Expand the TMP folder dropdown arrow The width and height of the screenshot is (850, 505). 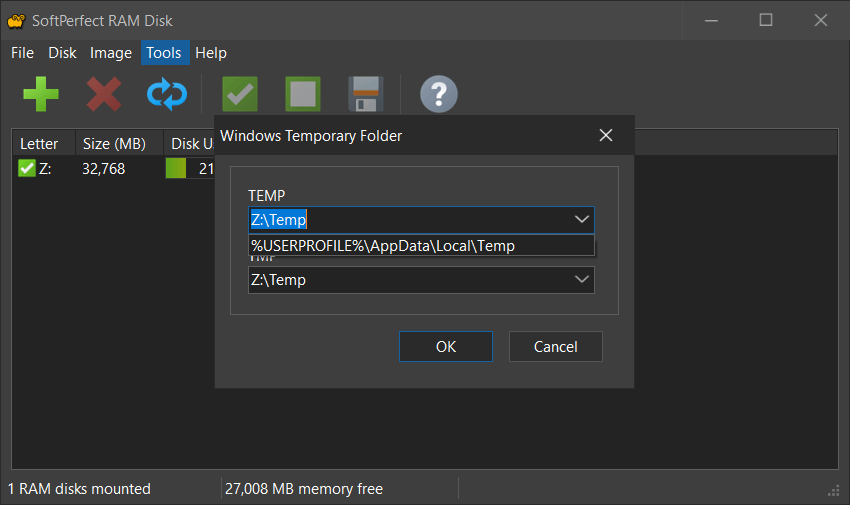click(x=582, y=280)
